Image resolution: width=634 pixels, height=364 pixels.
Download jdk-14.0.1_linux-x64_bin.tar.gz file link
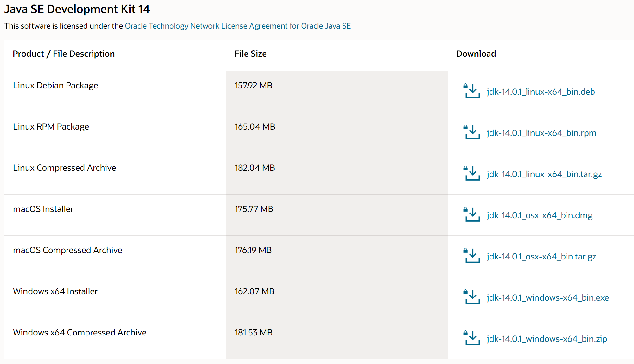pyautogui.click(x=544, y=174)
